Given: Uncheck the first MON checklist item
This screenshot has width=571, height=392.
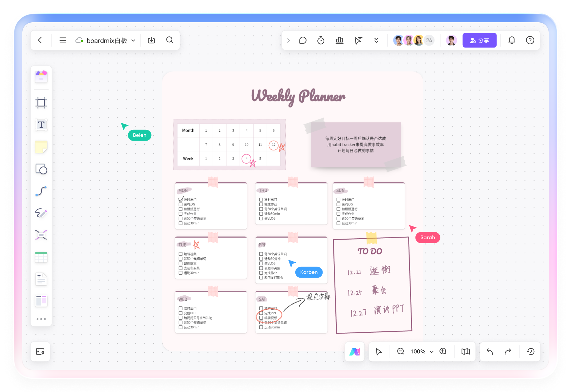Looking at the screenshot, I should [180, 200].
